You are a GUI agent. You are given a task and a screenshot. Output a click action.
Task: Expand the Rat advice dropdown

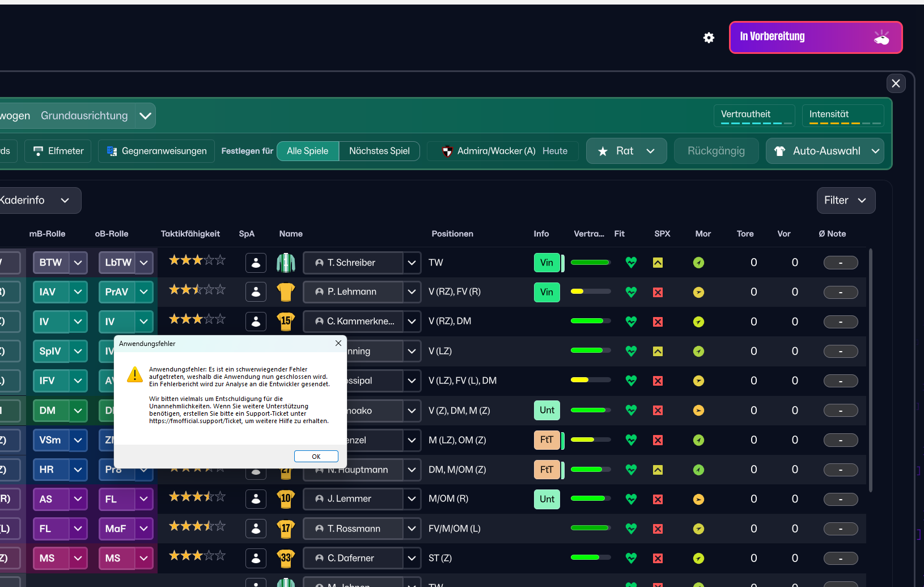(626, 151)
